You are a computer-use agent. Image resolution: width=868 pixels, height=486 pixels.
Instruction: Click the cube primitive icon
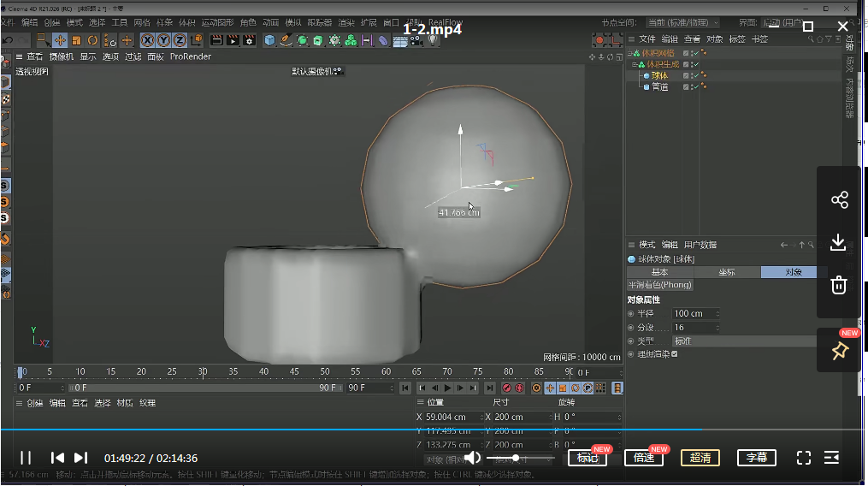(270, 40)
